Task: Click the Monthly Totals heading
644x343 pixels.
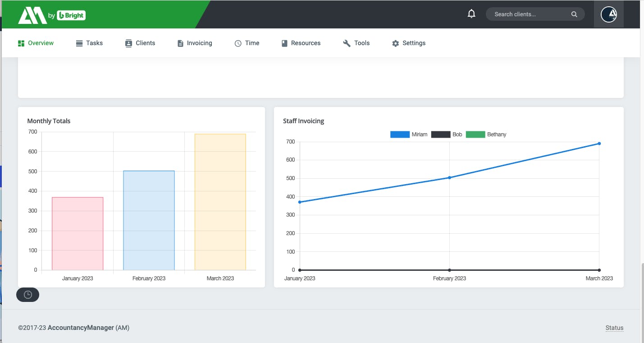Action: coord(49,121)
